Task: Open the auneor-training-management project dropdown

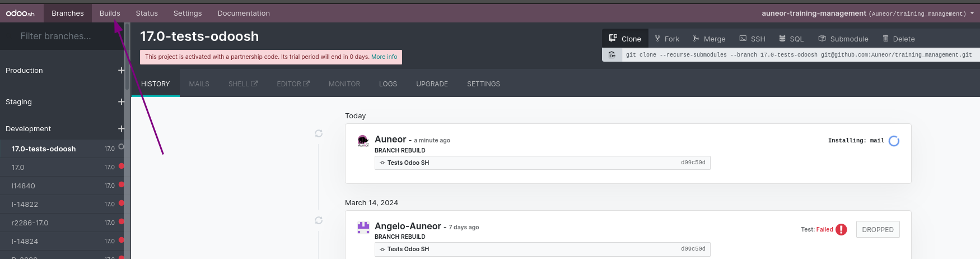Action: point(867,13)
